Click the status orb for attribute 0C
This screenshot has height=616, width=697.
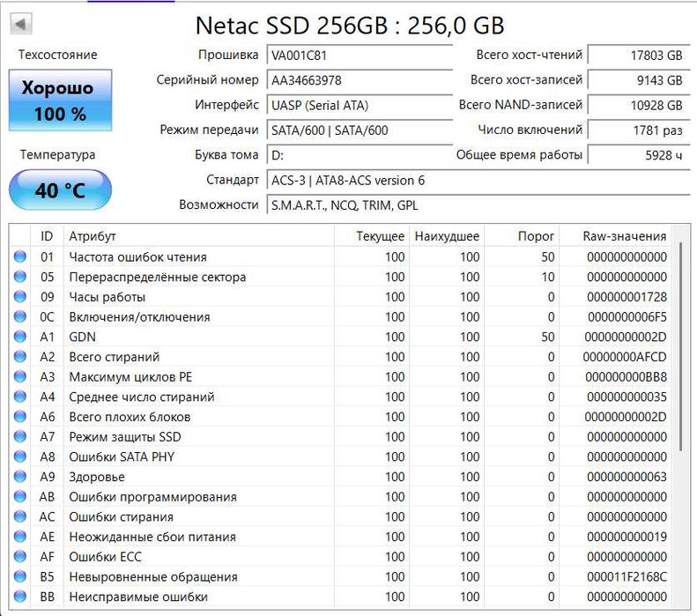(20, 316)
